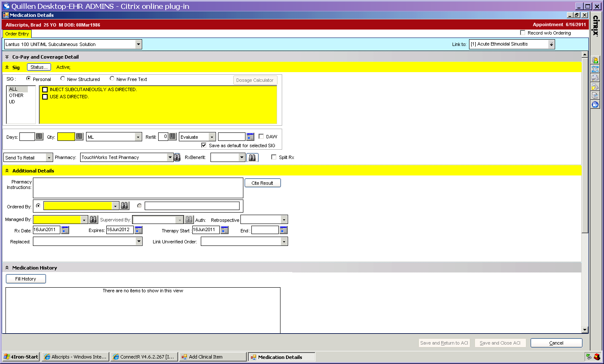604x364 pixels.
Task: Click the Cite Result button
Action: (x=262, y=183)
